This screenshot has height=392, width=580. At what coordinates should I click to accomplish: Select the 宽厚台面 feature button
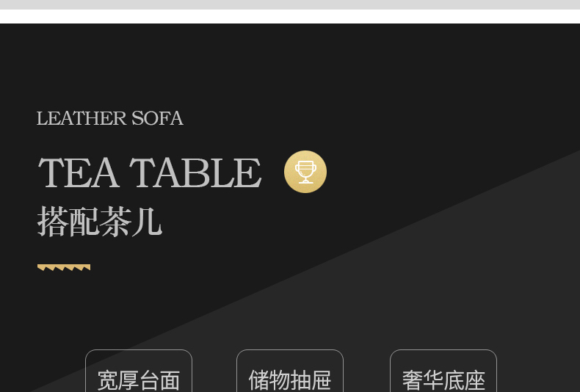tap(139, 371)
